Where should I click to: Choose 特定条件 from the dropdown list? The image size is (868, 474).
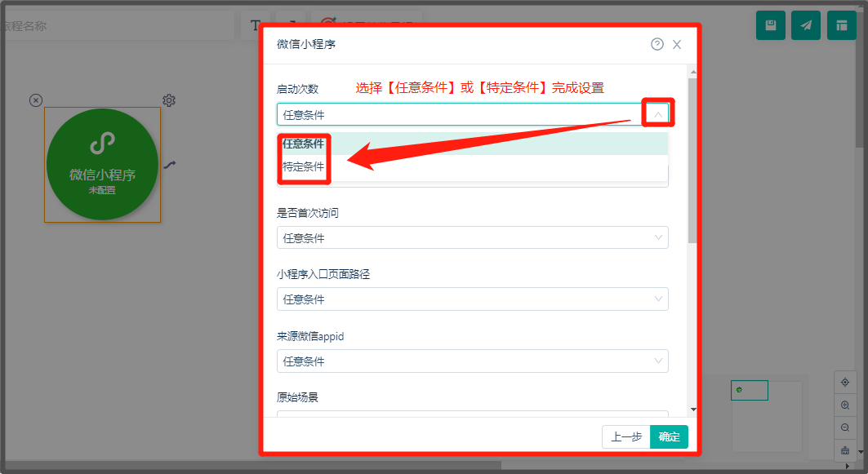[472, 166]
